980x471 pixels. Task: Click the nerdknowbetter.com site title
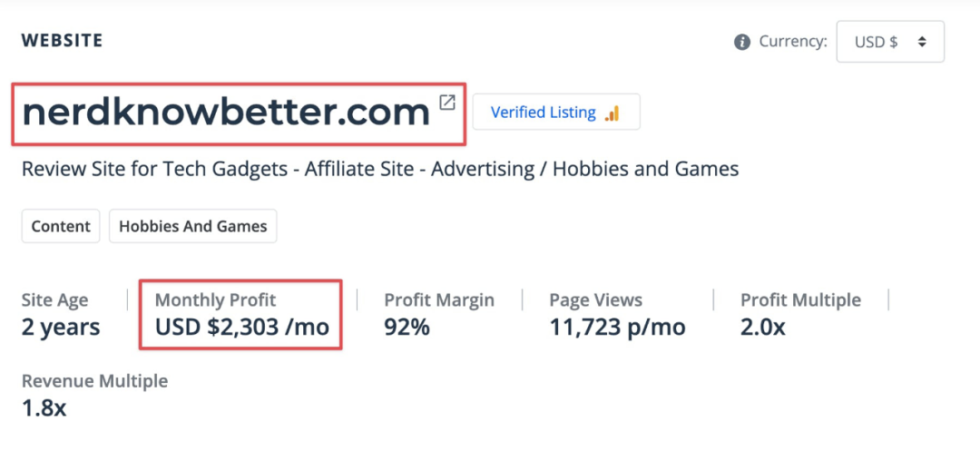226,112
